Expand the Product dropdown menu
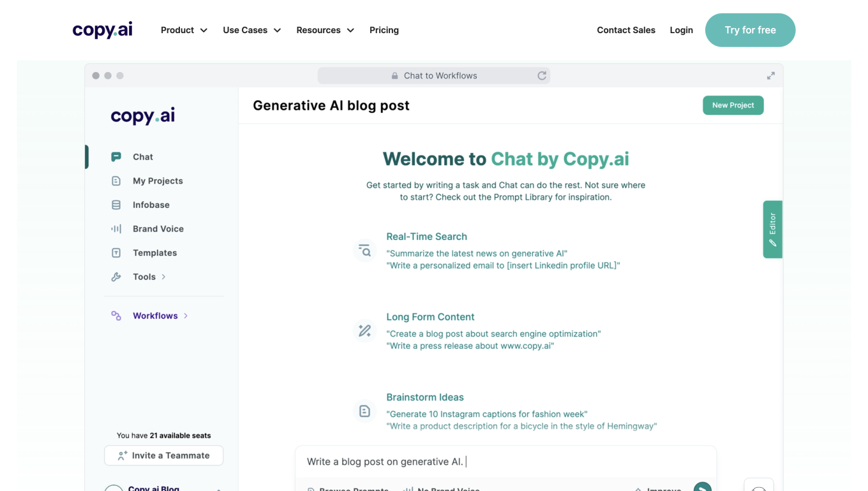The image size is (868, 491). 184,30
